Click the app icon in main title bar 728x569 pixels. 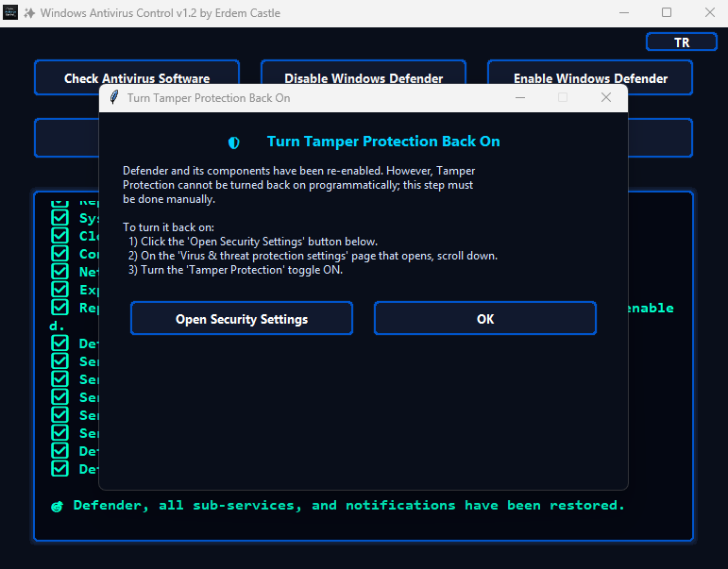pos(10,12)
